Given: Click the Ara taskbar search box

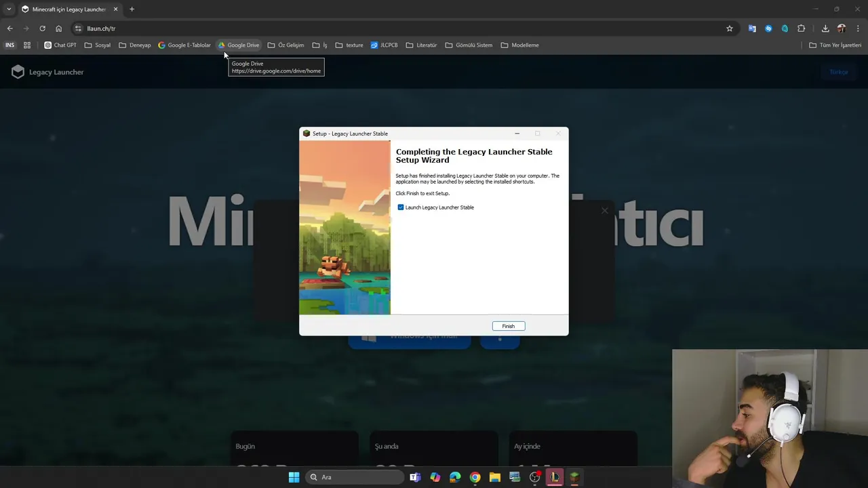Looking at the screenshot, I should click(x=353, y=477).
